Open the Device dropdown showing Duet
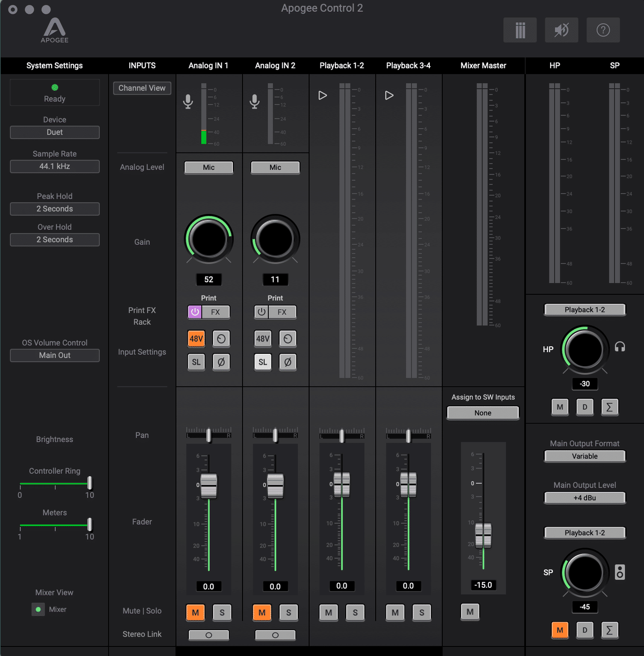 (55, 132)
